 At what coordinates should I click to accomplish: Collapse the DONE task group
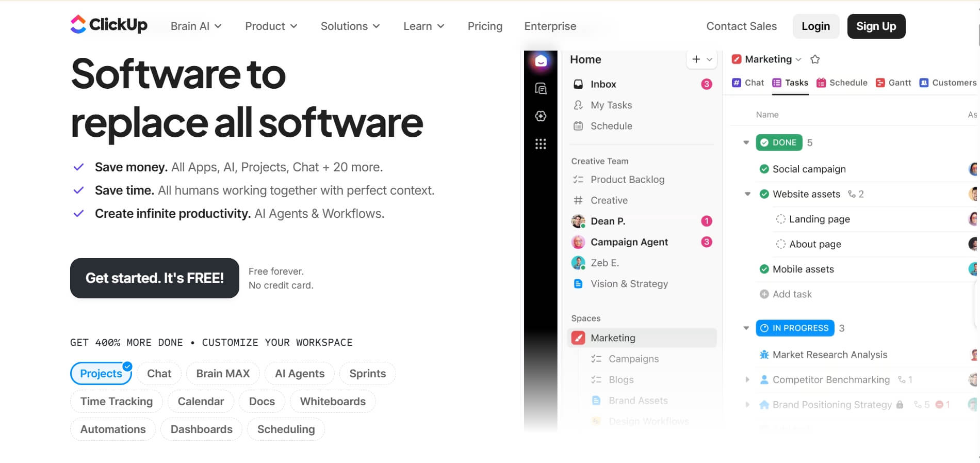pos(746,142)
